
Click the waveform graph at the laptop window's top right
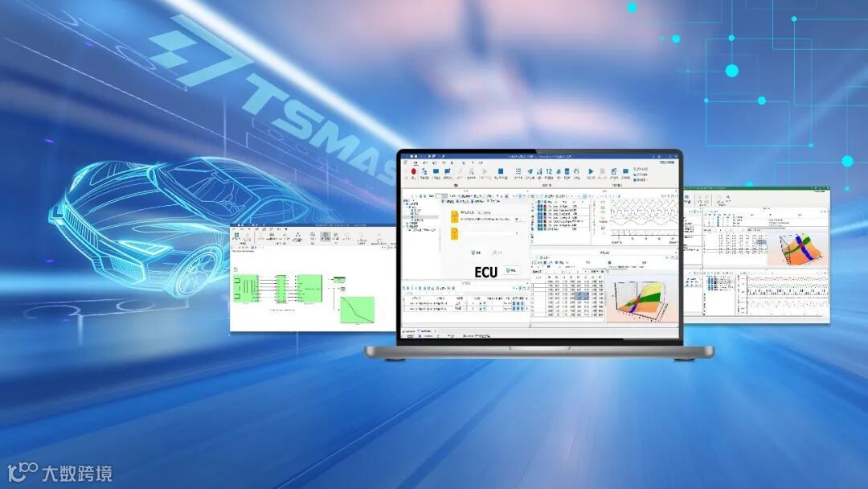click(643, 220)
